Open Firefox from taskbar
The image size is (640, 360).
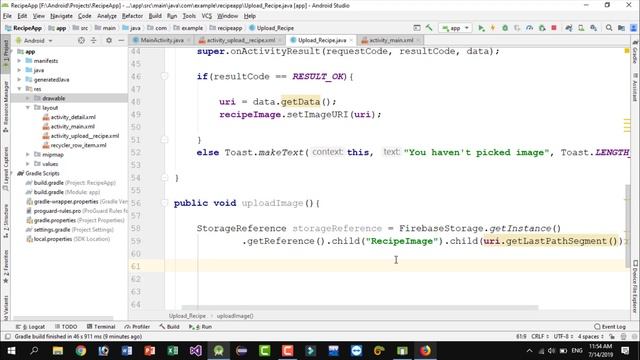point(425,351)
